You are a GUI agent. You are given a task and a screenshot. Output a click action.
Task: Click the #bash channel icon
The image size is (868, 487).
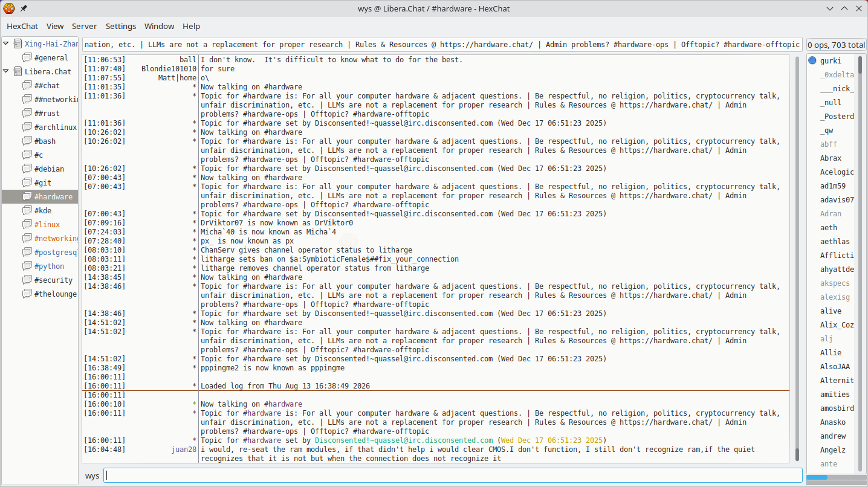tap(27, 141)
